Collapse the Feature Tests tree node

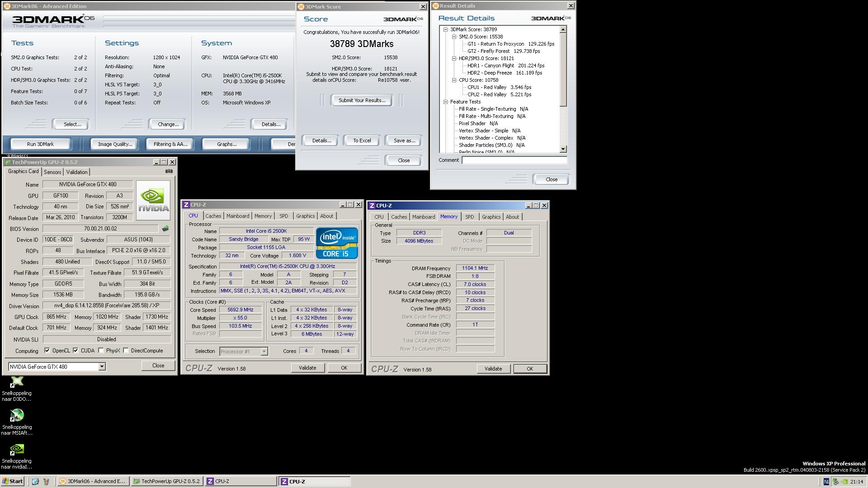click(445, 102)
